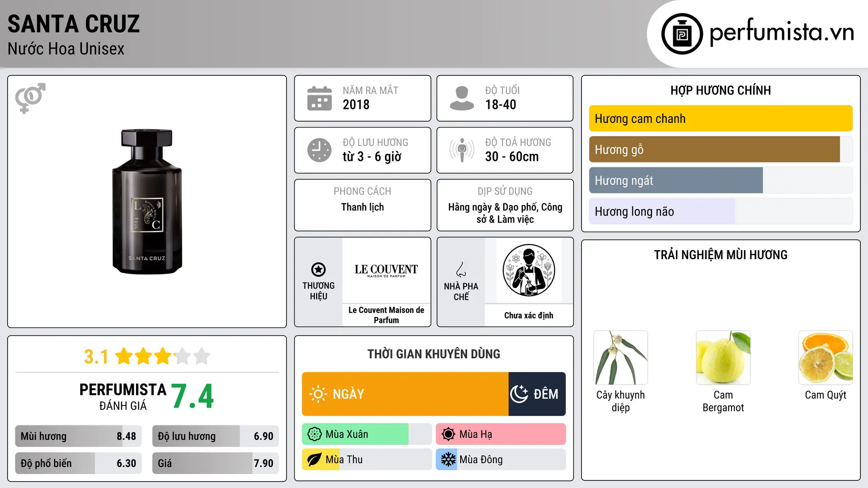Click the Giá 7.90 score bar

[x=215, y=463]
